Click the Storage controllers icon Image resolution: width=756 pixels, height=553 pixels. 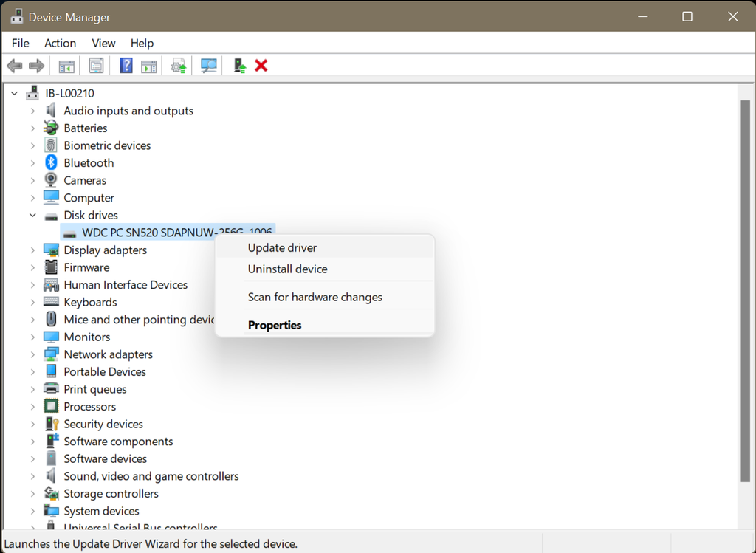(51, 493)
